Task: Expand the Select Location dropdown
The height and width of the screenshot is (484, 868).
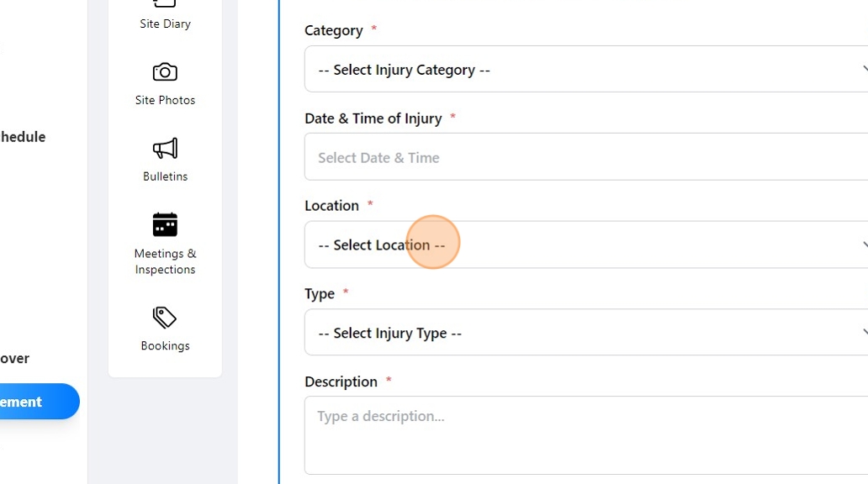Action: point(586,245)
